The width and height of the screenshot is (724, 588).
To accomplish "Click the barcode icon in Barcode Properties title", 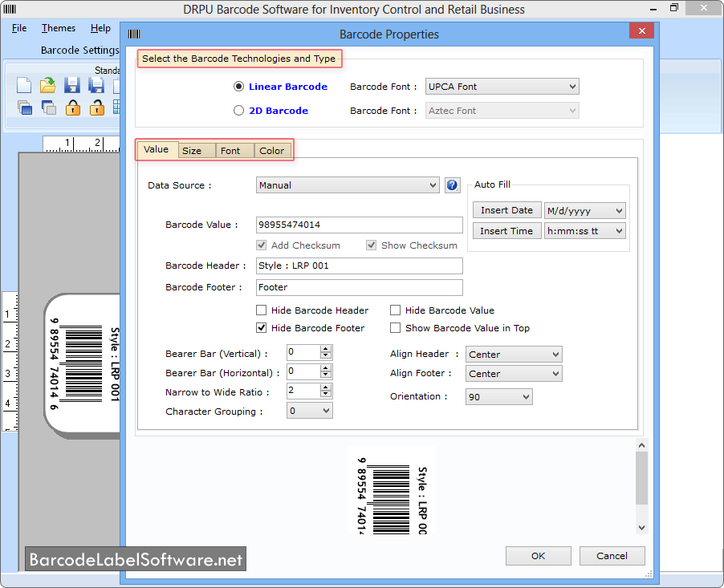I will (x=134, y=34).
